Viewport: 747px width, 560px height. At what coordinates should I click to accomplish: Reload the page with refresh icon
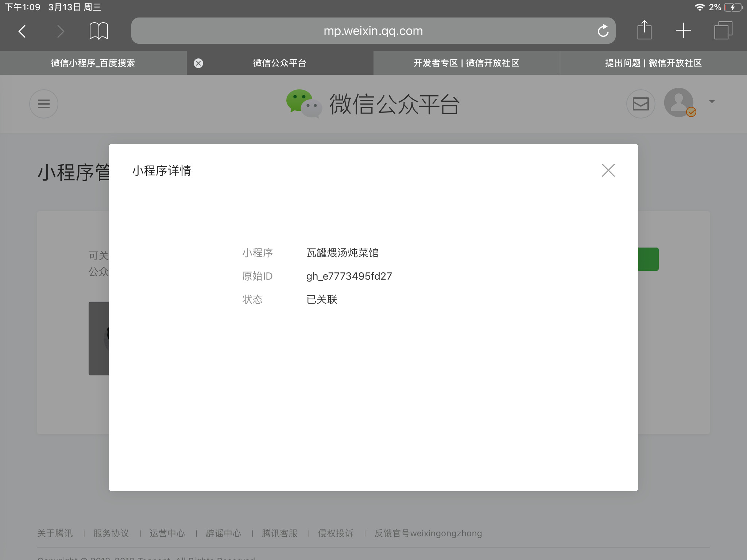603,31
